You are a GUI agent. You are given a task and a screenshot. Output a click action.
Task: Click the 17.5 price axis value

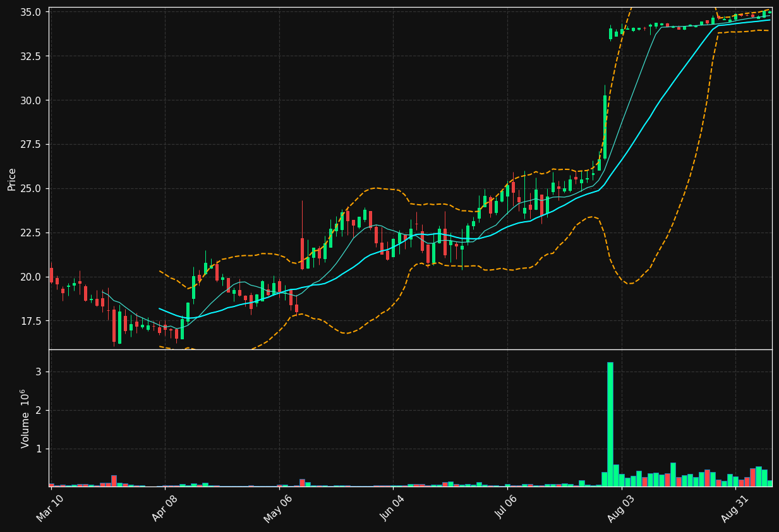tap(32, 321)
